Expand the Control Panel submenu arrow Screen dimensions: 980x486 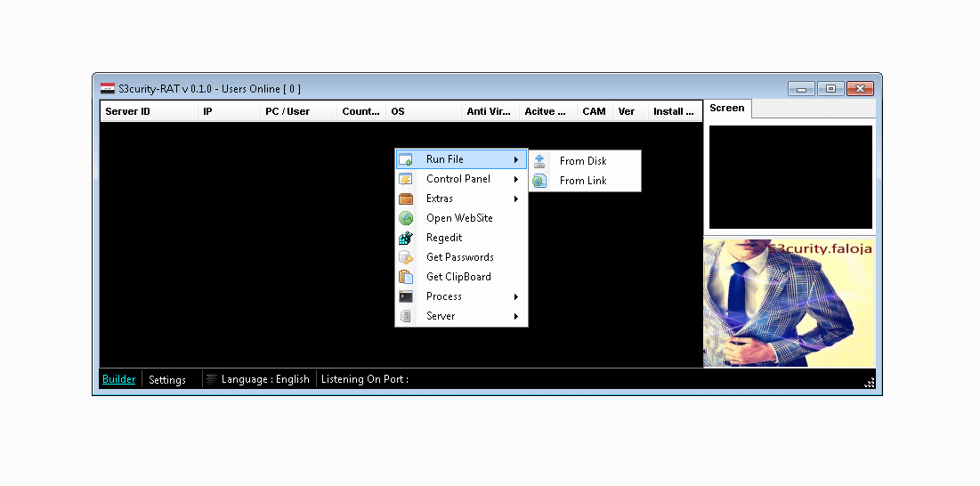[x=516, y=179]
